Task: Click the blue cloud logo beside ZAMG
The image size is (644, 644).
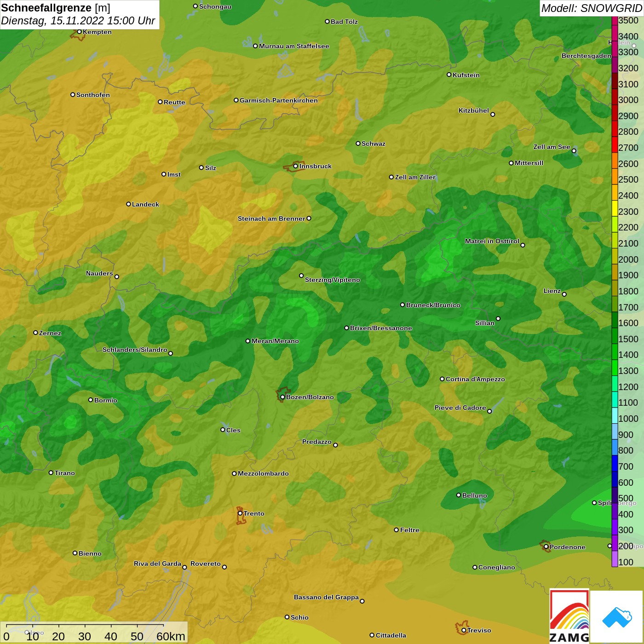Action: coord(617,617)
